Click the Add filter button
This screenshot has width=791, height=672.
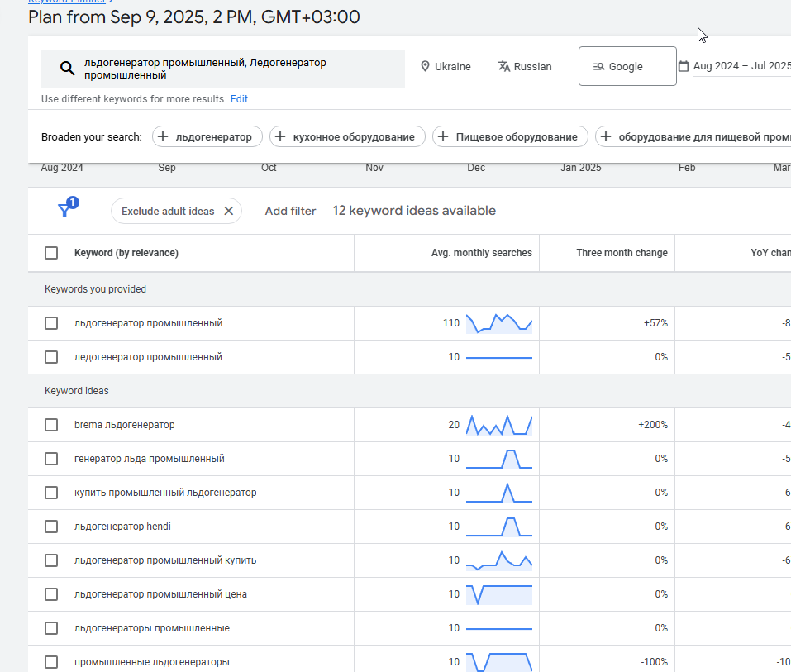[x=291, y=211]
